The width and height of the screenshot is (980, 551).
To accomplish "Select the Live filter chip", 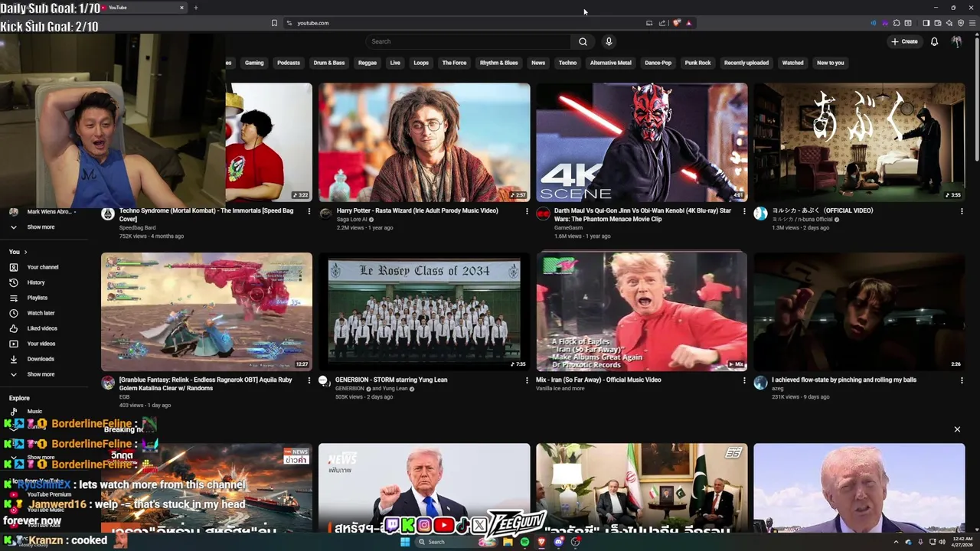I will [x=395, y=63].
